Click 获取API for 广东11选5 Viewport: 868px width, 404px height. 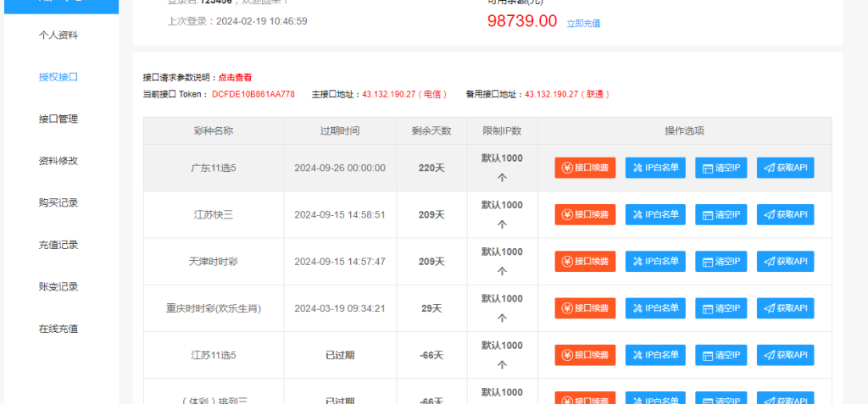[786, 168]
